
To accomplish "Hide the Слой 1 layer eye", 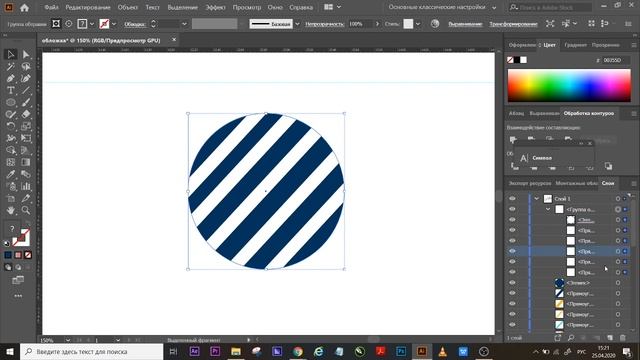I will pos(512,199).
